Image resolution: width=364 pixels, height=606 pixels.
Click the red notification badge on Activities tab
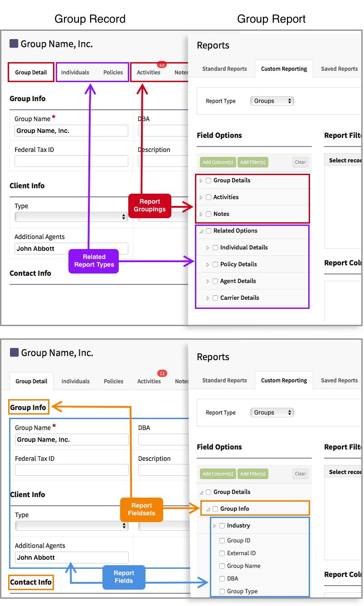[161, 64]
